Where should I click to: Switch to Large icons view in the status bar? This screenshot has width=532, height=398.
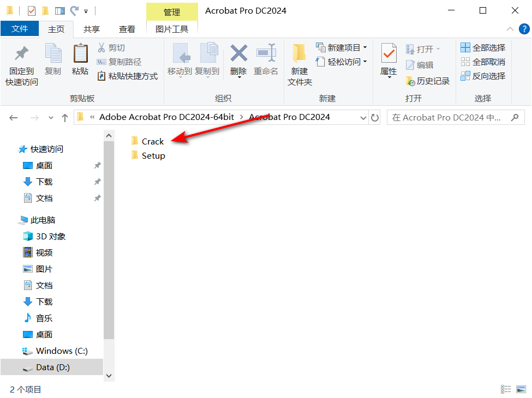coord(521,389)
